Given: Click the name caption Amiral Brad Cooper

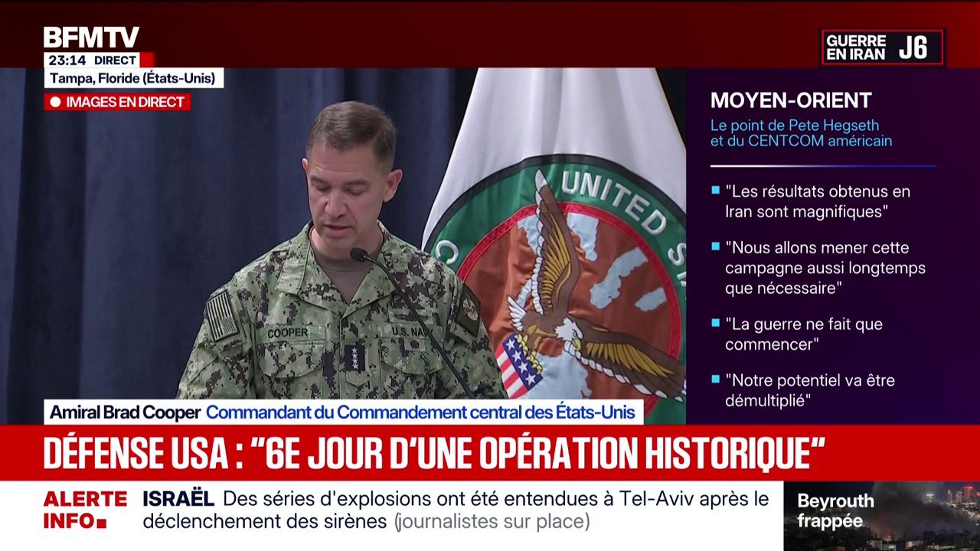Looking at the screenshot, I should pyautogui.click(x=125, y=412).
